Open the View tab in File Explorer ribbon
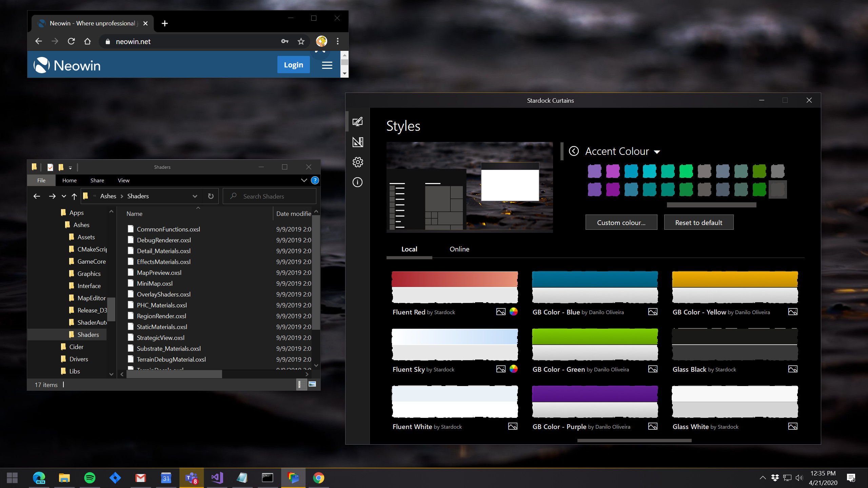868x488 pixels. [x=123, y=180]
